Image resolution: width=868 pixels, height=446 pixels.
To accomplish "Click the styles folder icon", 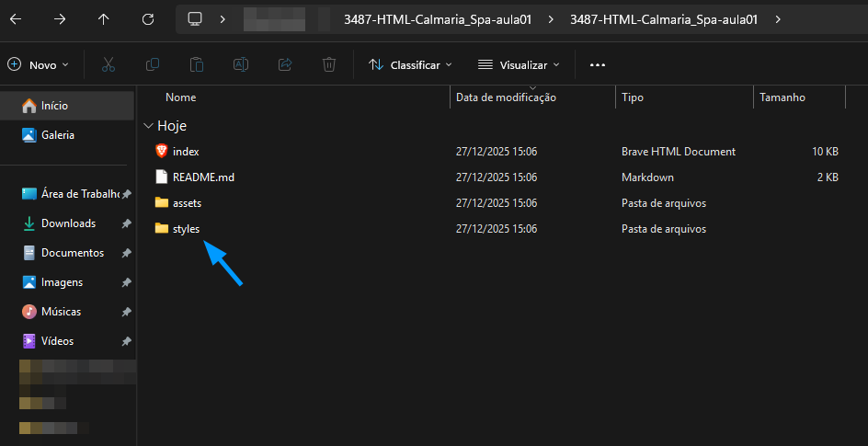I will click(x=161, y=228).
